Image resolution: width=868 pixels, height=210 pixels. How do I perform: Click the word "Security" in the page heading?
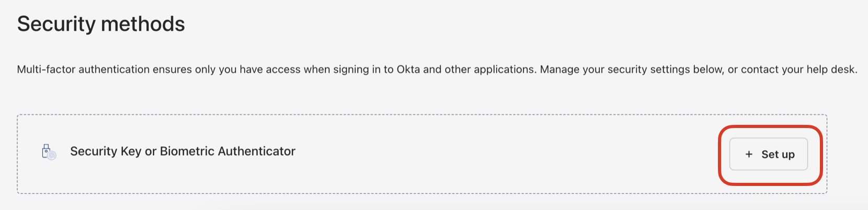(x=56, y=24)
